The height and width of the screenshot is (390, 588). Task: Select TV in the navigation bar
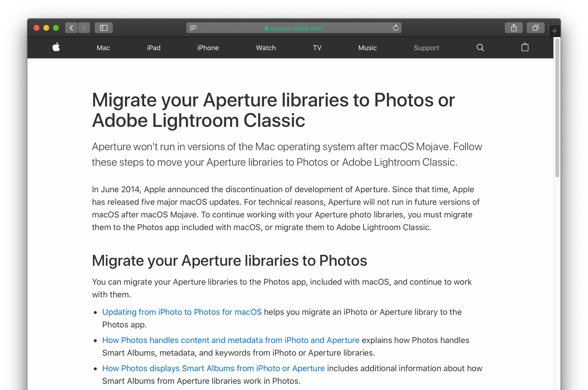click(317, 48)
